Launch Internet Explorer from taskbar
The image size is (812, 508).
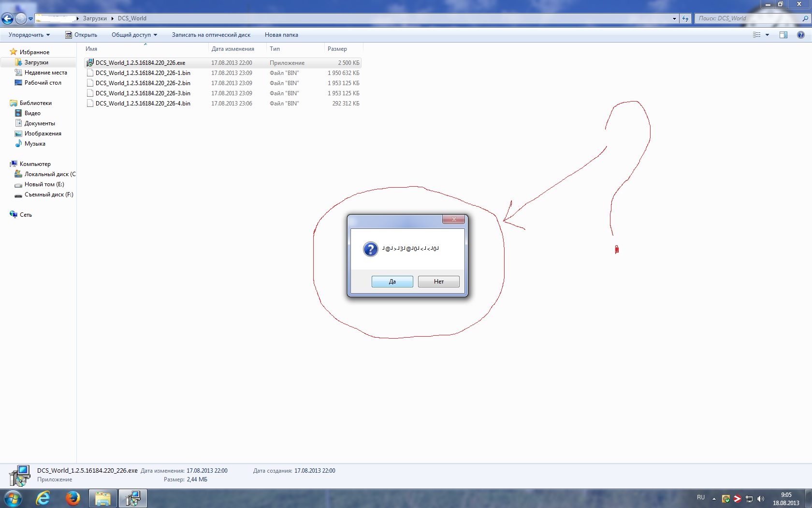[x=43, y=498]
